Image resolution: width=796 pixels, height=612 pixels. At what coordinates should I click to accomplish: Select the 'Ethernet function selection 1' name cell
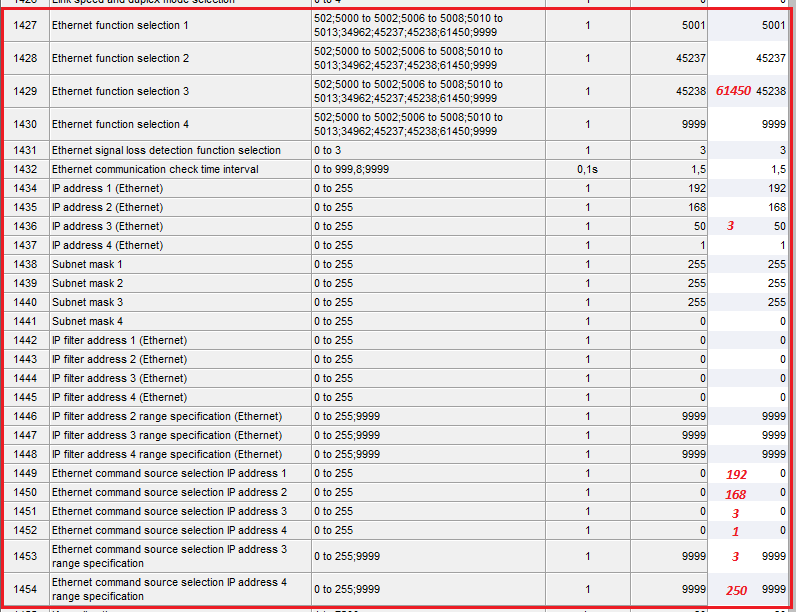click(x=180, y=25)
